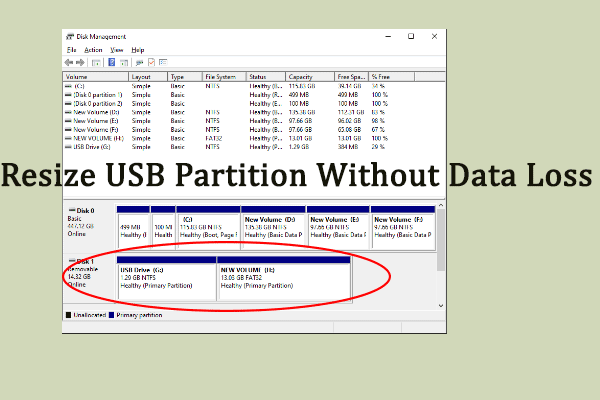This screenshot has height=400, width=600.
Task: Click the last toolbar icon for view settings
Action: click(163, 62)
